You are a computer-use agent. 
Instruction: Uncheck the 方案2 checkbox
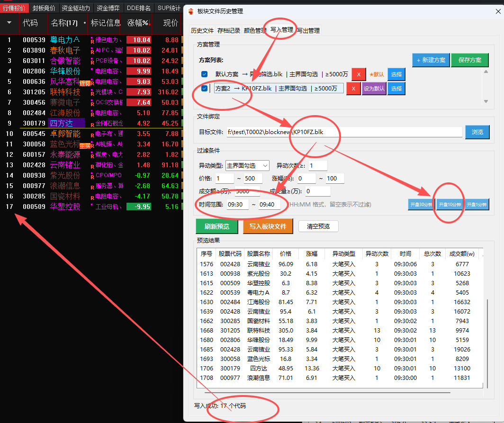(x=204, y=88)
